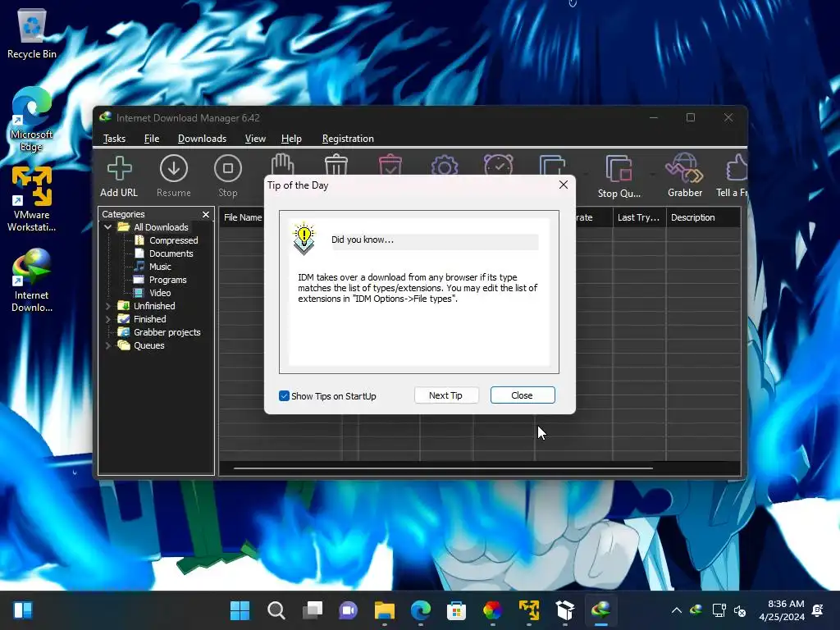Viewport: 840px width, 630px height.
Task: Click the speaker volume tray icon
Action: (x=740, y=610)
